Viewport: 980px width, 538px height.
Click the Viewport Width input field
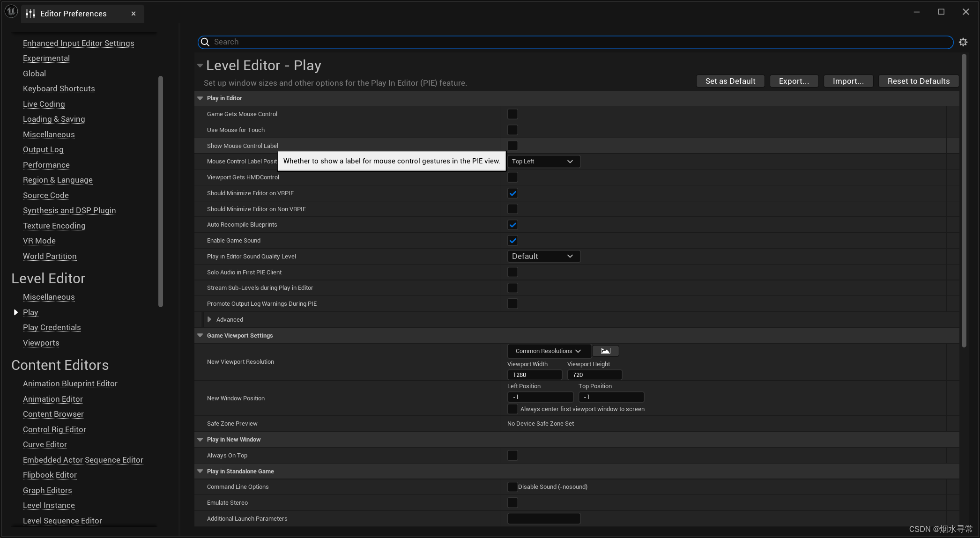pyautogui.click(x=535, y=375)
